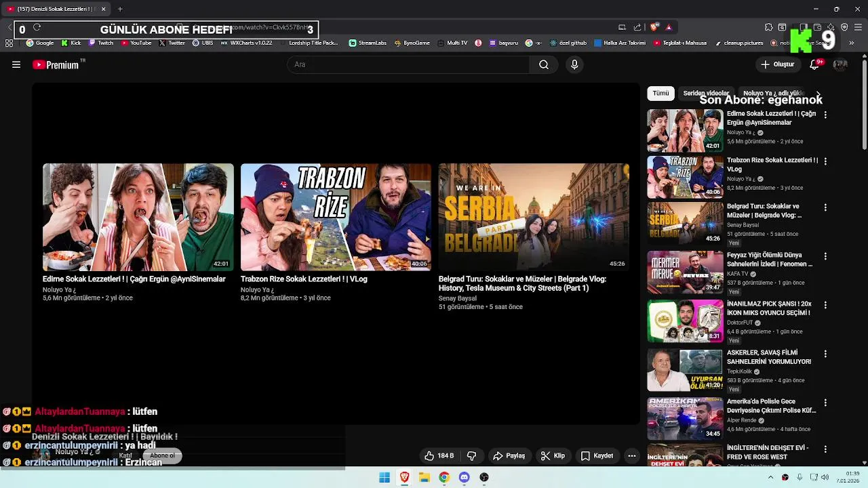Open File Explorer from taskbar

[x=425, y=477]
